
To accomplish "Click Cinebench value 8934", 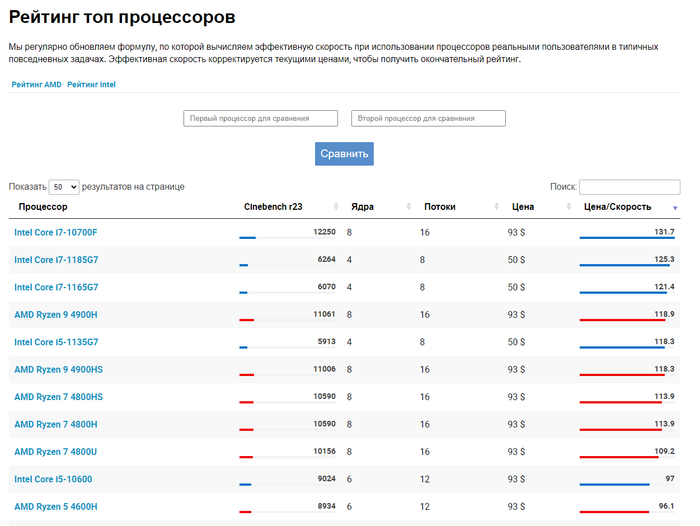I will 326,506.
